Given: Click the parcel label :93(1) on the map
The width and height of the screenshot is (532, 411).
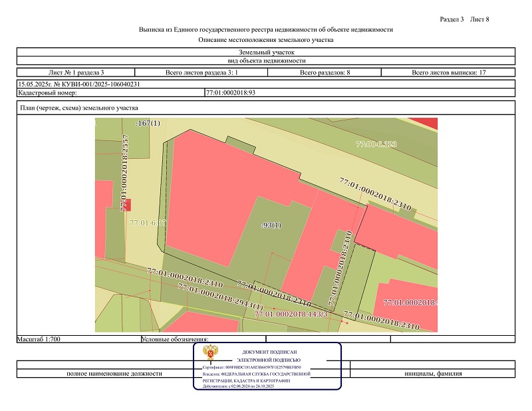Looking at the screenshot, I should point(271,225).
